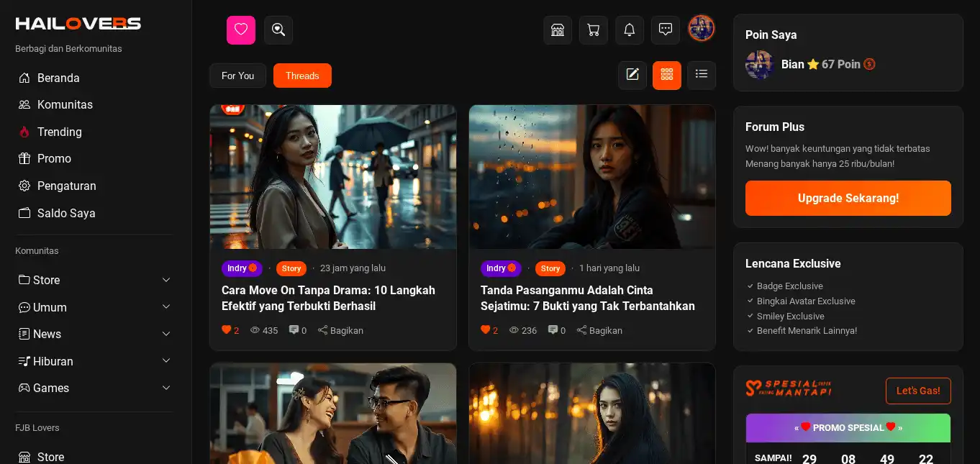Select the Threads tab

point(302,76)
